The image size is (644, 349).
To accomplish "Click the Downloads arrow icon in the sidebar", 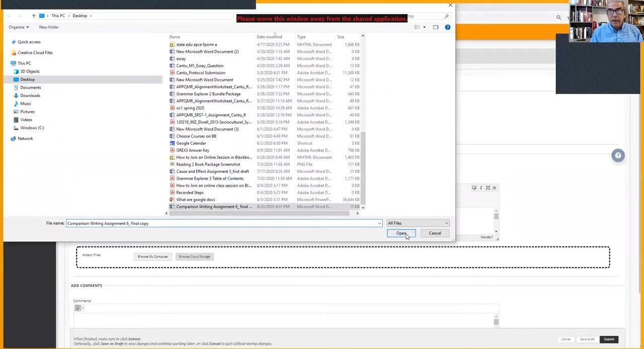I will tap(16, 96).
